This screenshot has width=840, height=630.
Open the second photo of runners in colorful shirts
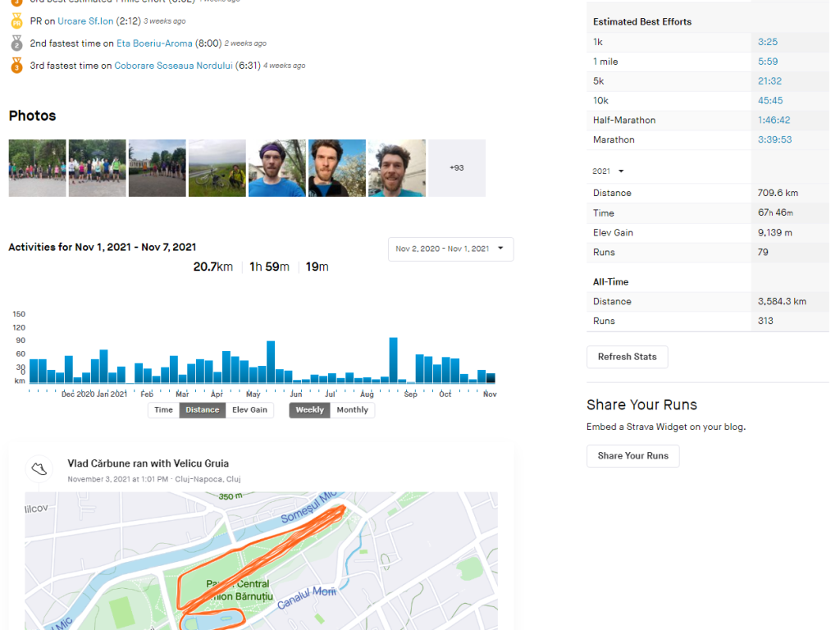point(98,168)
